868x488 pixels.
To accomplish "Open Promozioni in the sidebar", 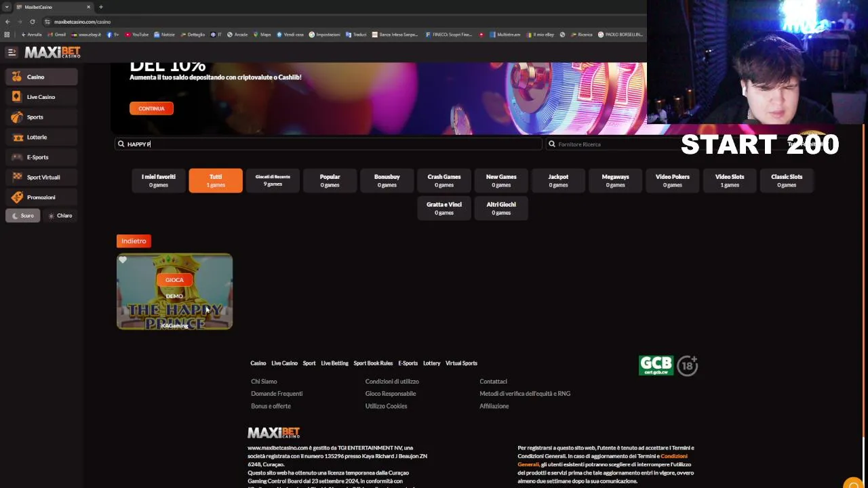I will coord(41,197).
